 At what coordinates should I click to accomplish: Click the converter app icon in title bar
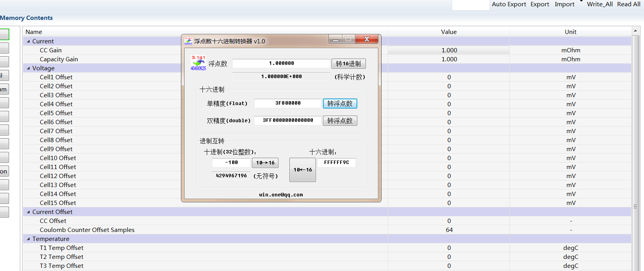188,41
